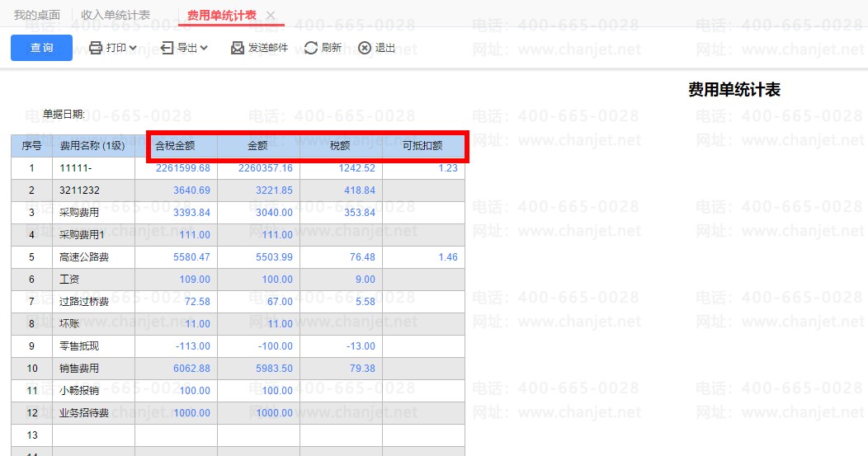Click the 含税金额 column header
Viewport: 868px width, 456px height.
click(x=176, y=146)
